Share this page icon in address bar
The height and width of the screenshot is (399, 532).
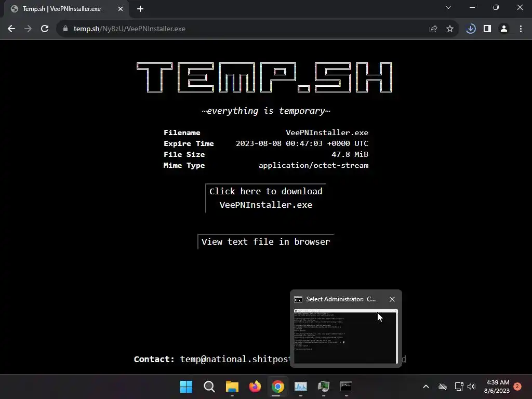(x=433, y=29)
